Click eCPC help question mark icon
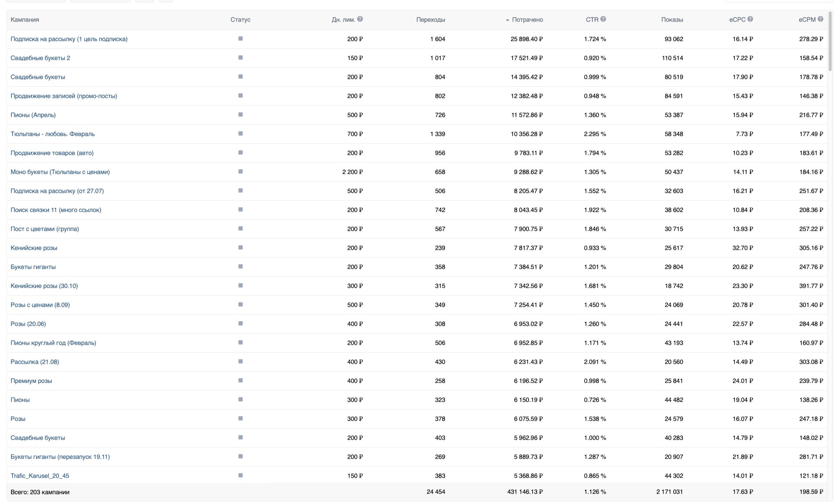The height and width of the screenshot is (504, 837). point(750,19)
